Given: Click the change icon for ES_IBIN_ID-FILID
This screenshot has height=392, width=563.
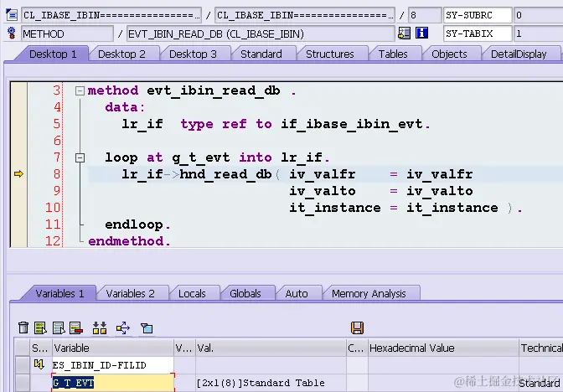Looking at the screenshot, I should pyautogui.click(x=39, y=364).
